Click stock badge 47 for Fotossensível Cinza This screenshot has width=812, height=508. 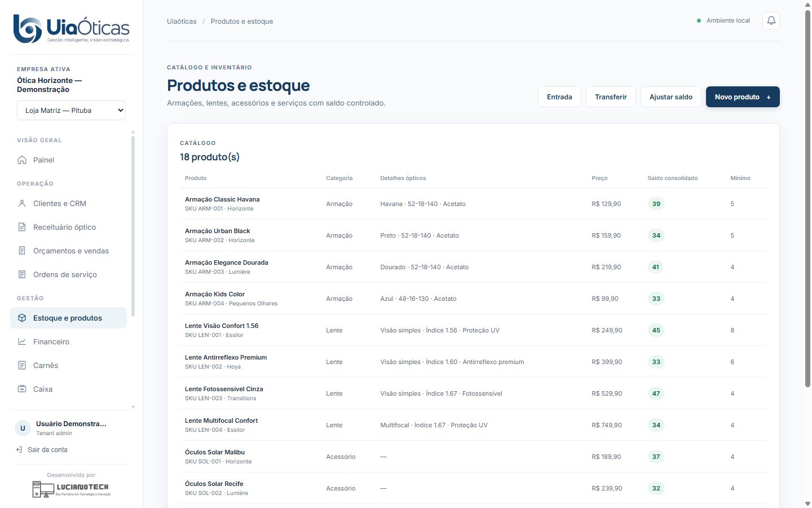[x=656, y=393]
